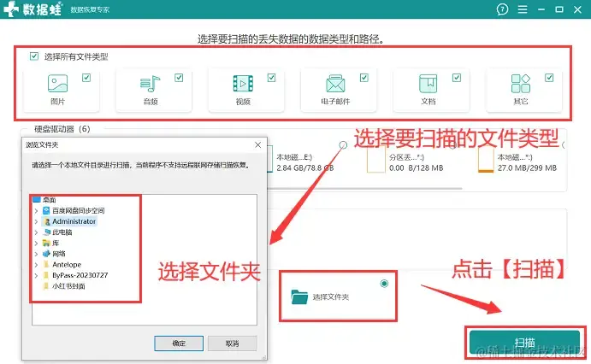Uncheck the 文档 checkbox
The image size is (591, 364).
coord(457,78)
